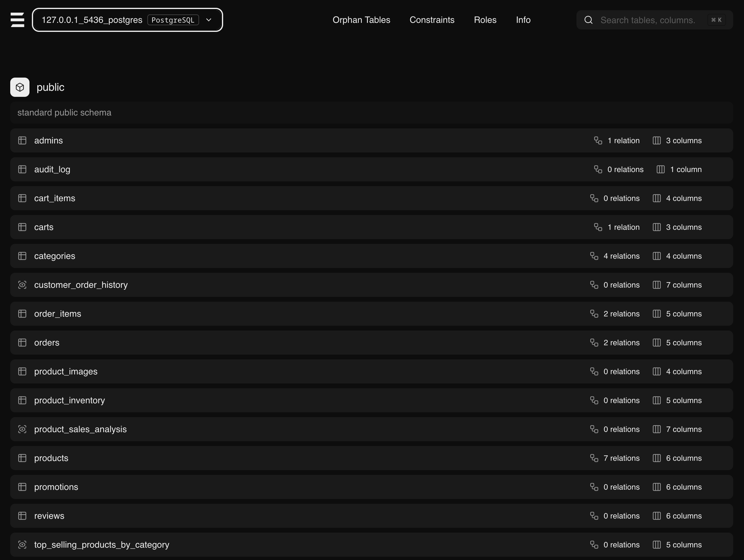Open the database connection dropdown
744x560 pixels.
point(127,20)
